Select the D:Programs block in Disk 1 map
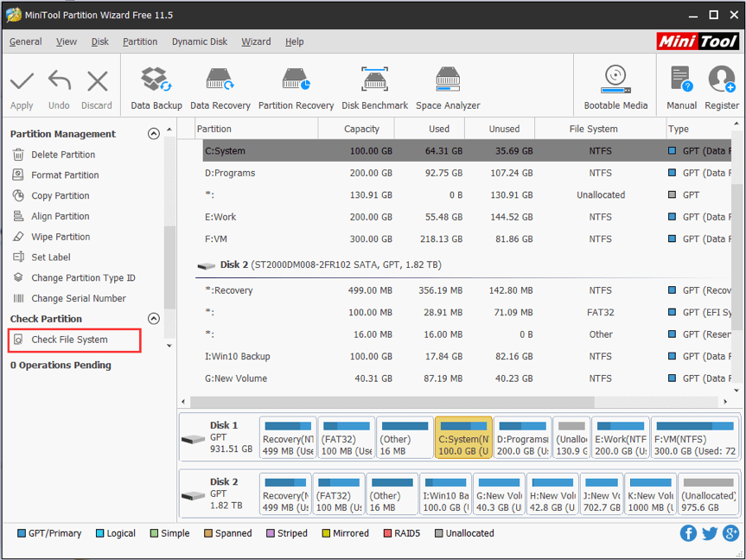This screenshot has height=560, width=746. coord(521,436)
